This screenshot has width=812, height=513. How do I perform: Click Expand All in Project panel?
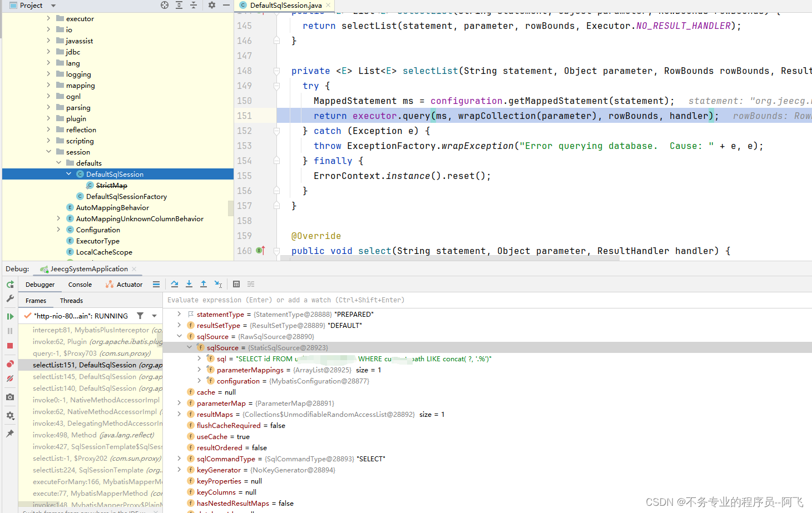click(x=179, y=5)
